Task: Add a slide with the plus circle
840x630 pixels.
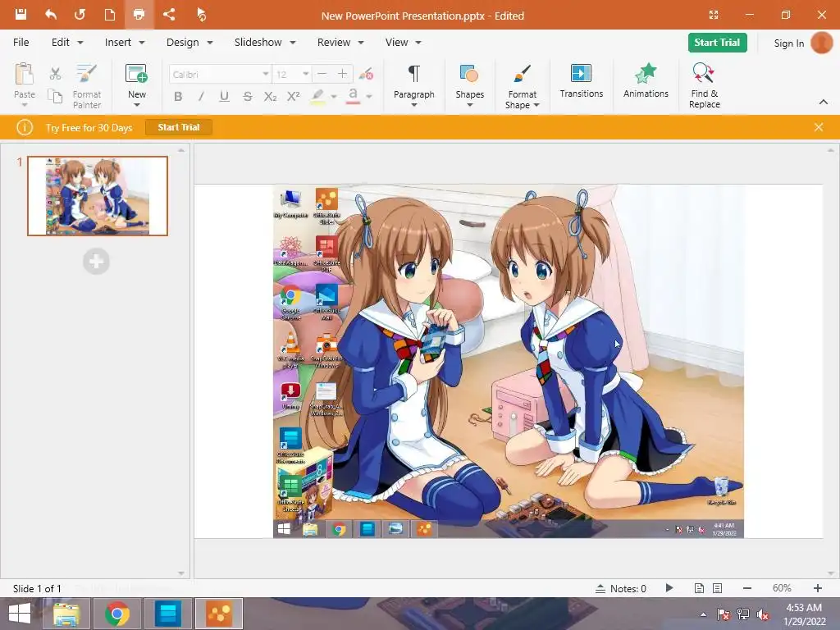Action: (x=97, y=262)
